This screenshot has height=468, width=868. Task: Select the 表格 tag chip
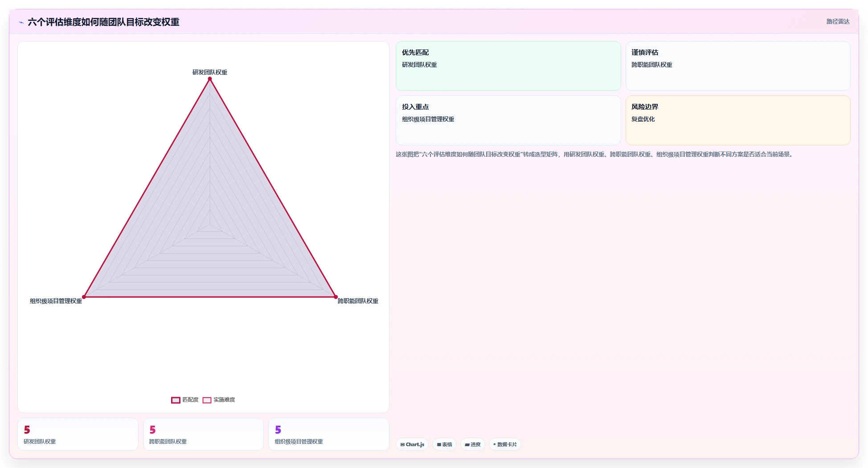[444, 444]
